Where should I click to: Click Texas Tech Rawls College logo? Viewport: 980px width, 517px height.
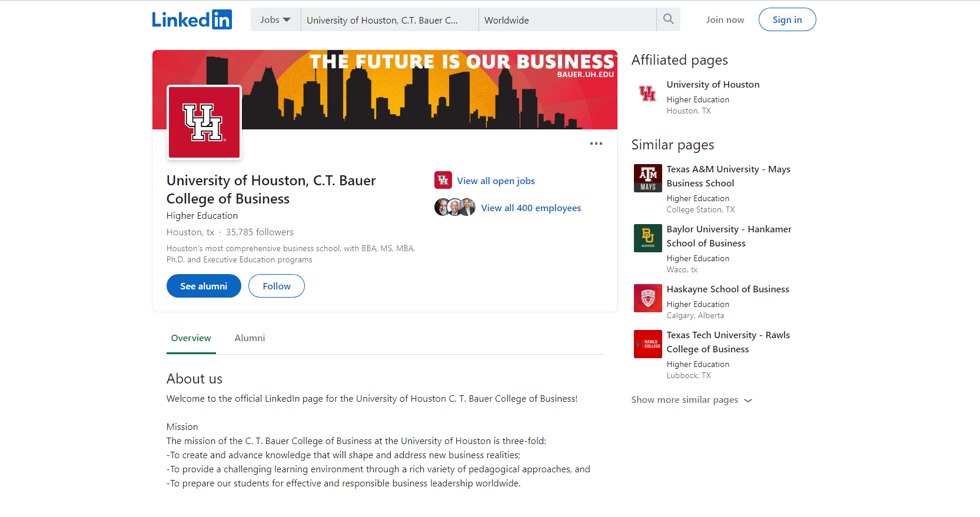click(647, 344)
